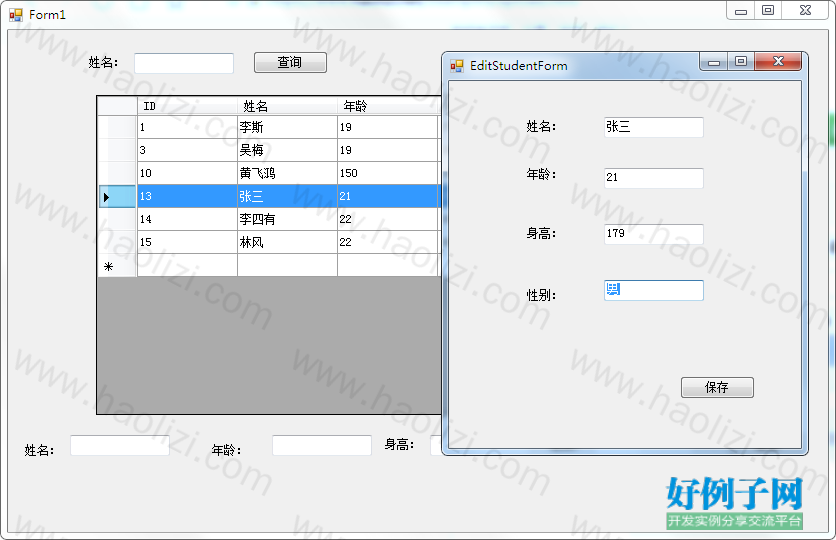Click the ID cell showing 13
Viewport: 836px width, 540px height.
pyautogui.click(x=187, y=196)
